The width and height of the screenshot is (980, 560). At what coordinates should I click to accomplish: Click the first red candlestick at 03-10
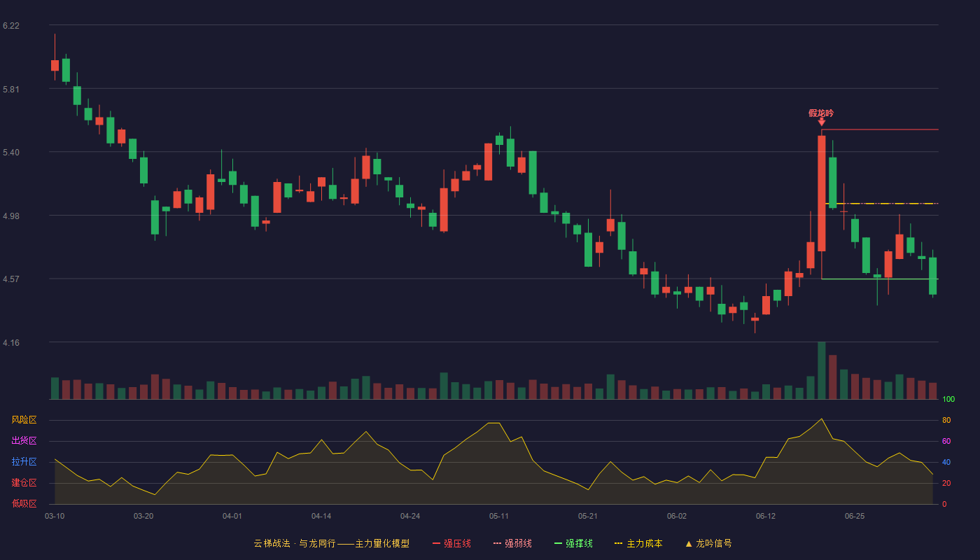tap(55, 65)
